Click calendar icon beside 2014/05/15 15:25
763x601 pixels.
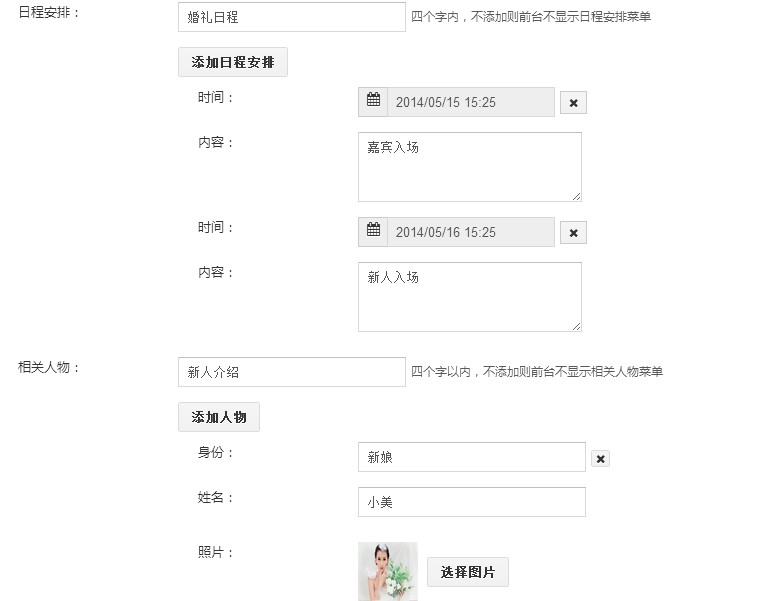373,101
